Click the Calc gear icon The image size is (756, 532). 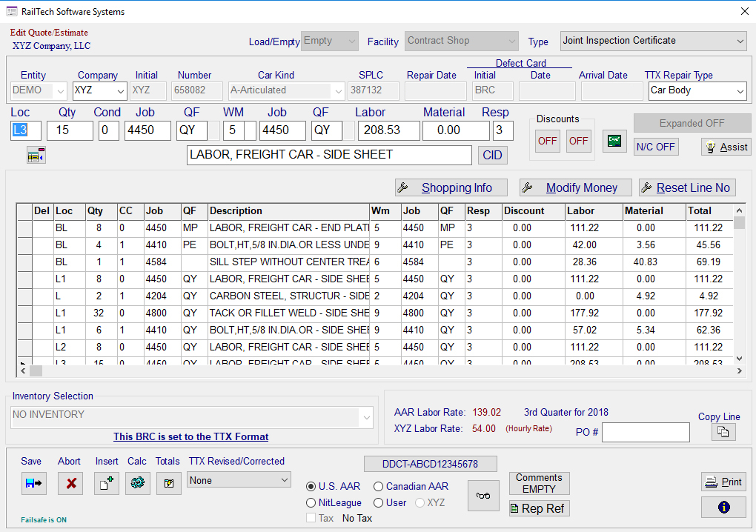tap(137, 483)
